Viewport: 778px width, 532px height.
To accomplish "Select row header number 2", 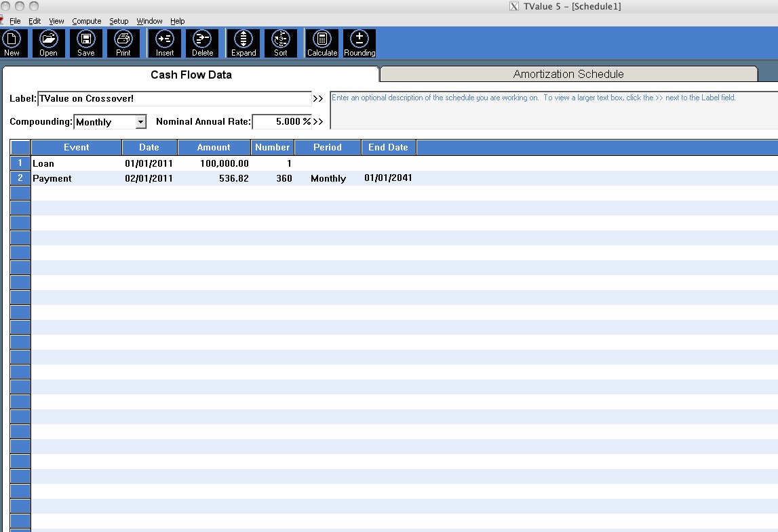I will pos(20,178).
